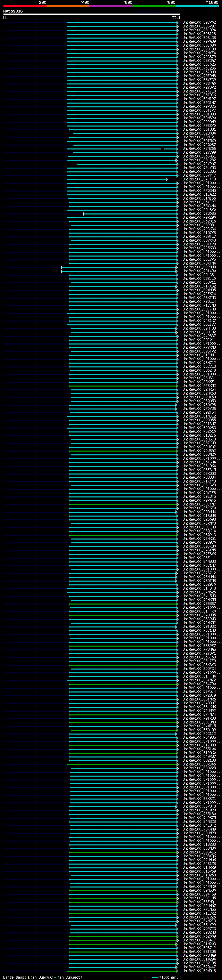Choose the UniRef100_Q2Q087 hit

(199, 145)
